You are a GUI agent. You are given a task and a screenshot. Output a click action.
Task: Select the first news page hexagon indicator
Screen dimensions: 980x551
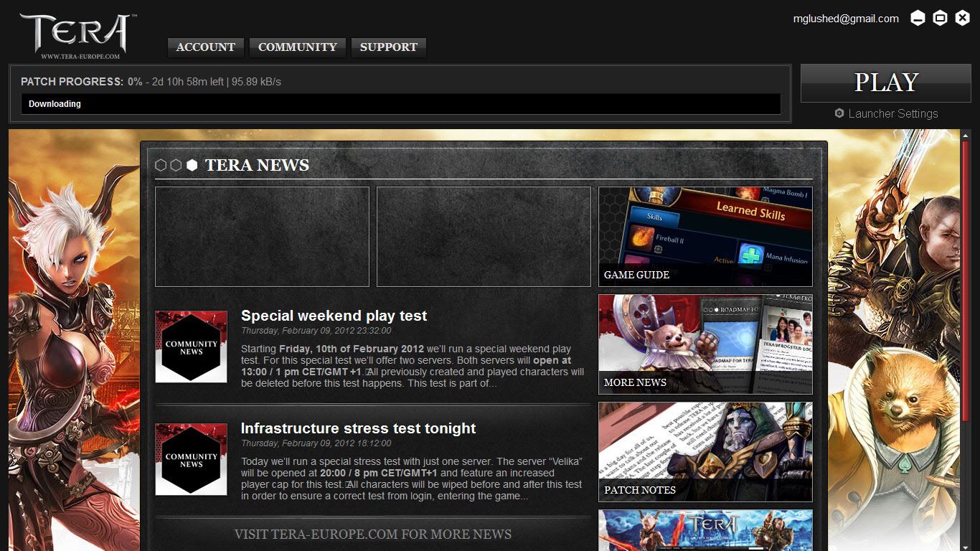coord(161,165)
